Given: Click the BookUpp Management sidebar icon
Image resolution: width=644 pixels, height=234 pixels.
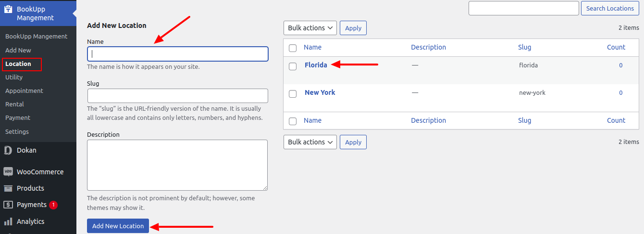Looking at the screenshot, I should (x=8, y=9).
